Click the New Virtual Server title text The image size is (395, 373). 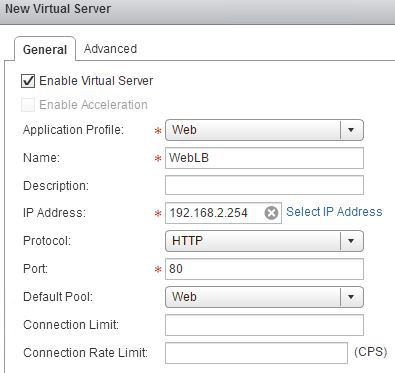point(58,9)
